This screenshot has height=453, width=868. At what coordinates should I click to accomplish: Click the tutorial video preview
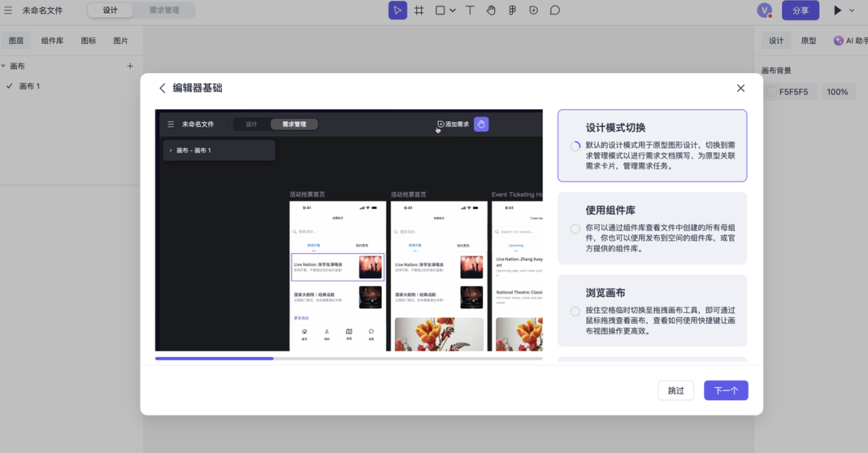coord(349,230)
